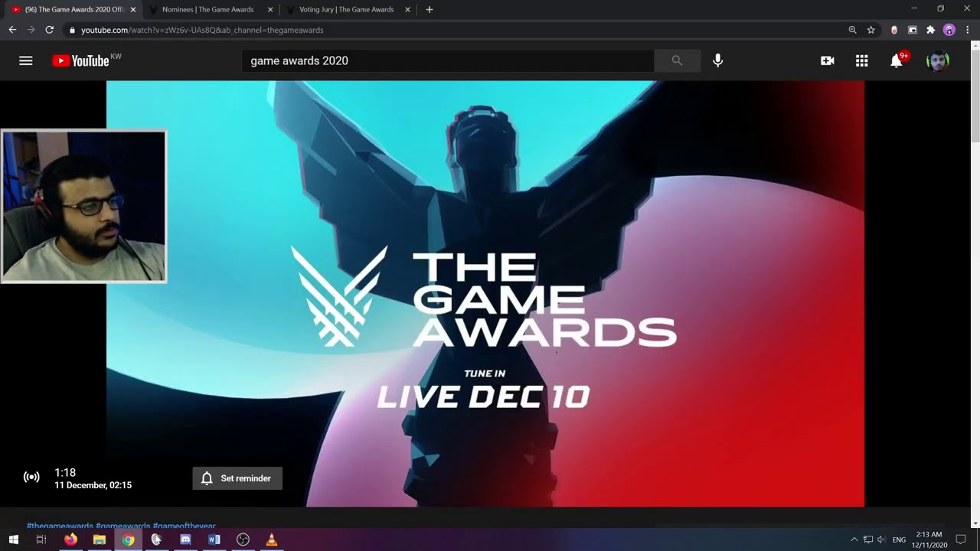Open the YouTube apps grid icon

click(x=862, y=60)
